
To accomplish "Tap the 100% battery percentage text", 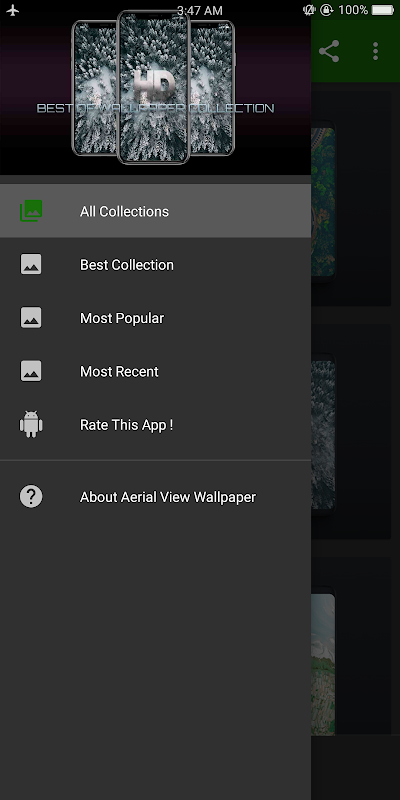I will (x=353, y=10).
